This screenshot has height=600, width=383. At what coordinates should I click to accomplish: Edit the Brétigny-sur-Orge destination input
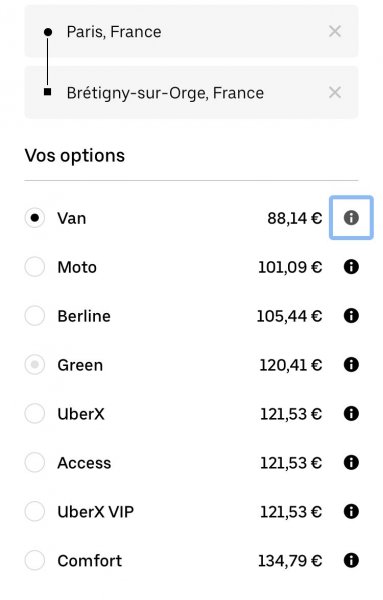(x=191, y=92)
